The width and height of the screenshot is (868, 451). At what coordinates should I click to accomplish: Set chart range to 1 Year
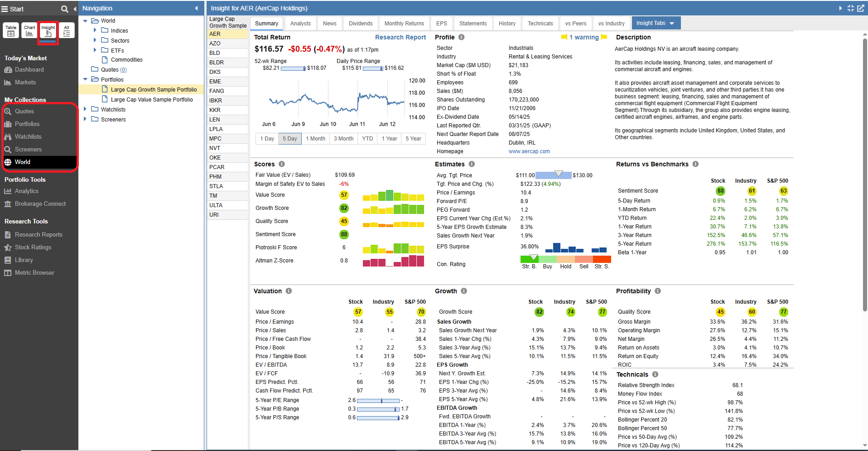tap(389, 139)
